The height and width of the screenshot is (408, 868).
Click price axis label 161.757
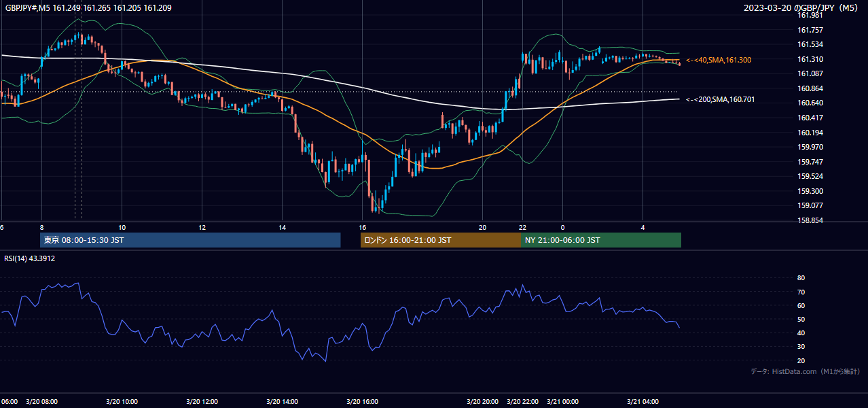[x=810, y=30]
